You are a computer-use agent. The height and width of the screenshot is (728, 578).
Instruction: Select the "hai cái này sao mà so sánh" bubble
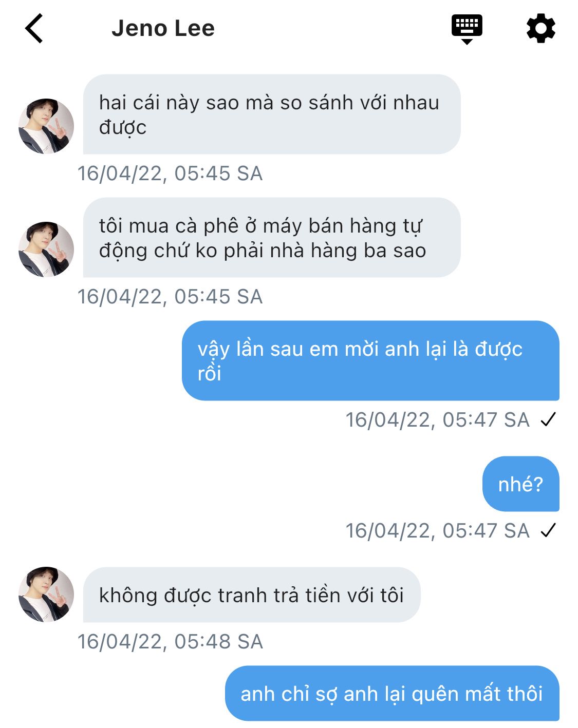(x=271, y=114)
